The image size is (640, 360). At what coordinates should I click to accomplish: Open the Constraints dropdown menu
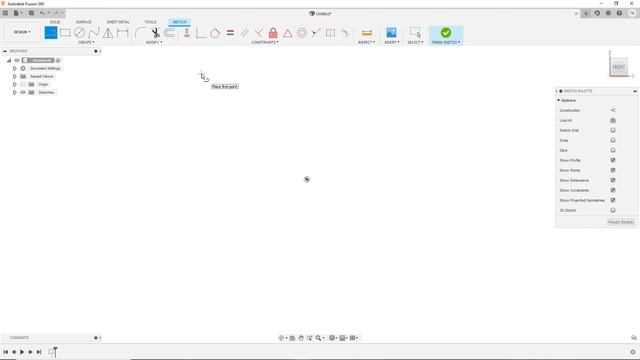coord(265,42)
